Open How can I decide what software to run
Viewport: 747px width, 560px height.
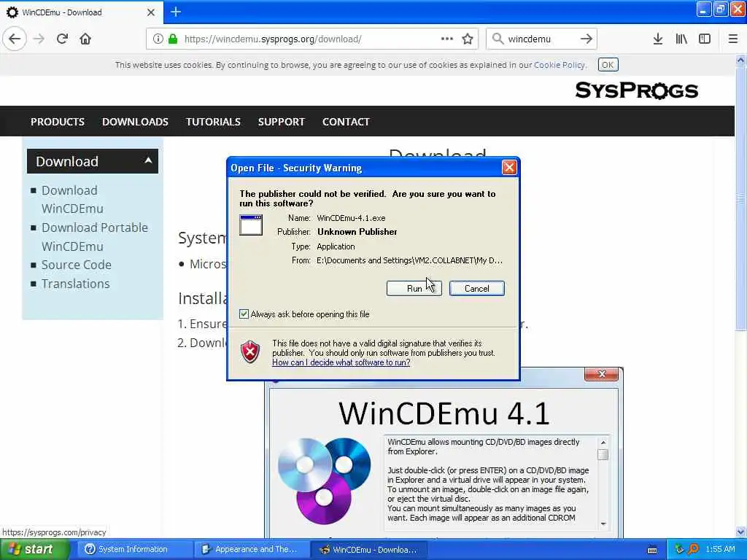coord(341,362)
